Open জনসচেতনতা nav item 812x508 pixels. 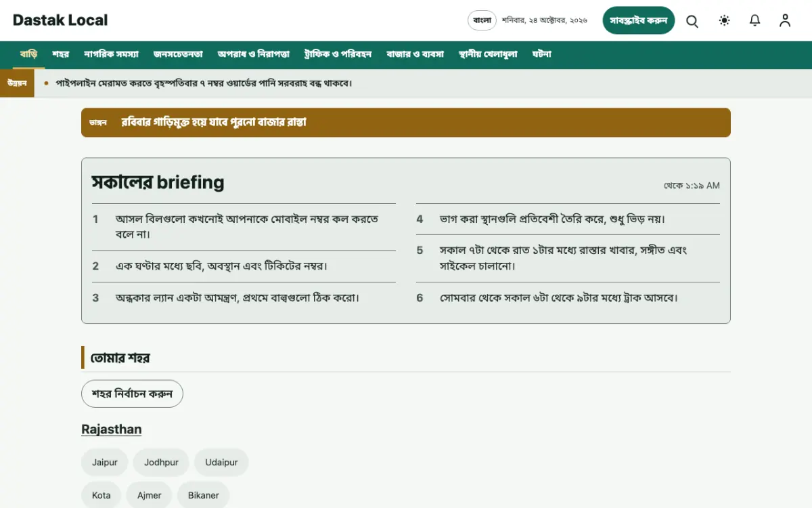point(178,54)
